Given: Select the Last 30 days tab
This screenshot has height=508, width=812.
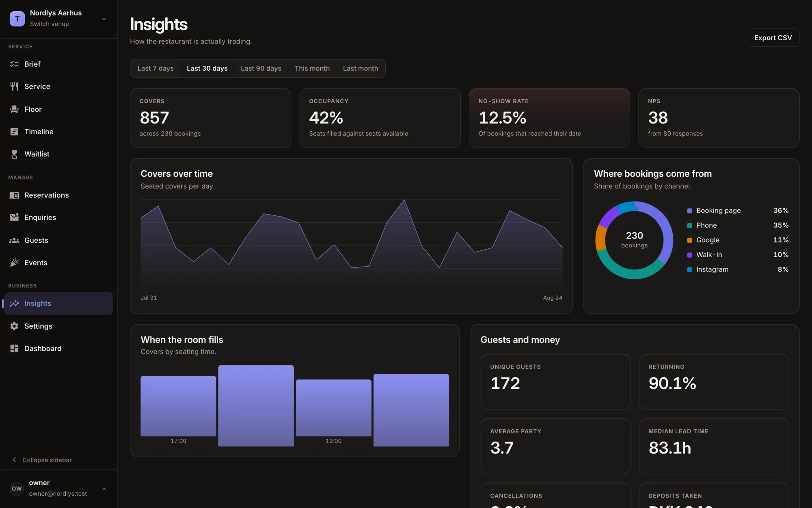Looking at the screenshot, I should click(207, 68).
